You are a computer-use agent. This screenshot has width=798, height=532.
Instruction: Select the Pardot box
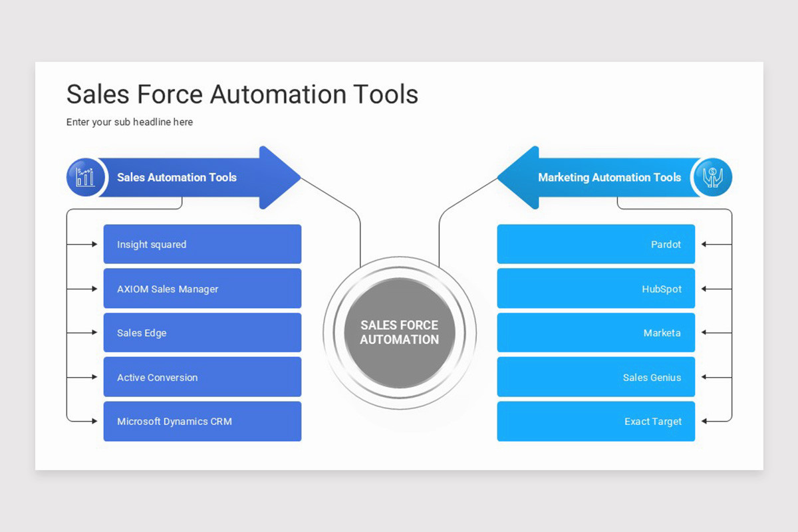596,244
